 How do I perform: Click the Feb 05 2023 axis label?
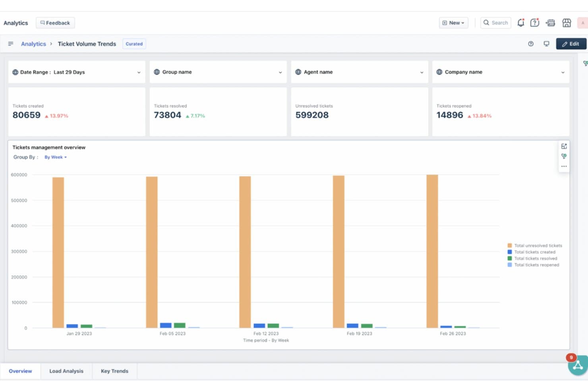coord(172,334)
